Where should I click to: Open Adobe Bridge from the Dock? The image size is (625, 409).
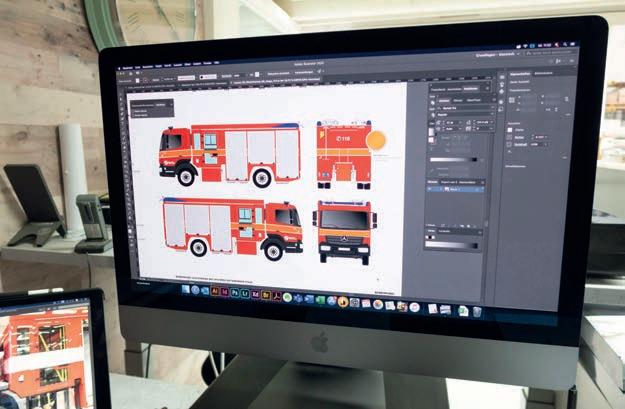tap(266, 295)
